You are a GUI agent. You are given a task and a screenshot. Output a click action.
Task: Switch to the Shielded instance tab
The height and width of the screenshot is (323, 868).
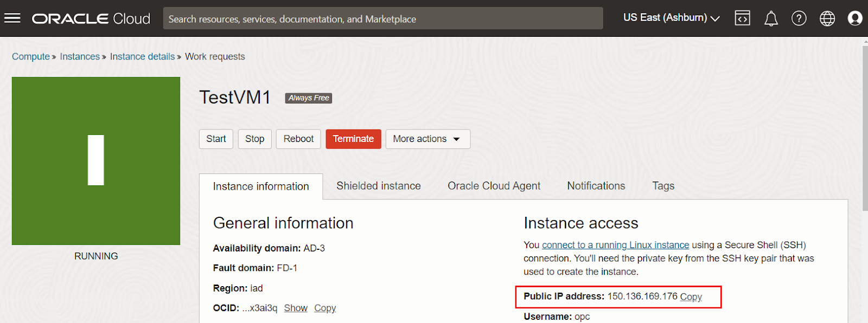tap(379, 186)
